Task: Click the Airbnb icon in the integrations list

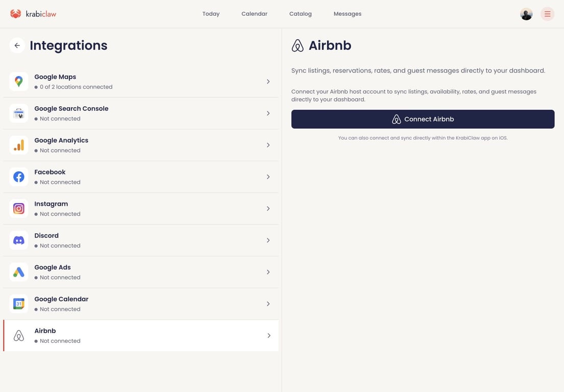Action: (x=19, y=335)
